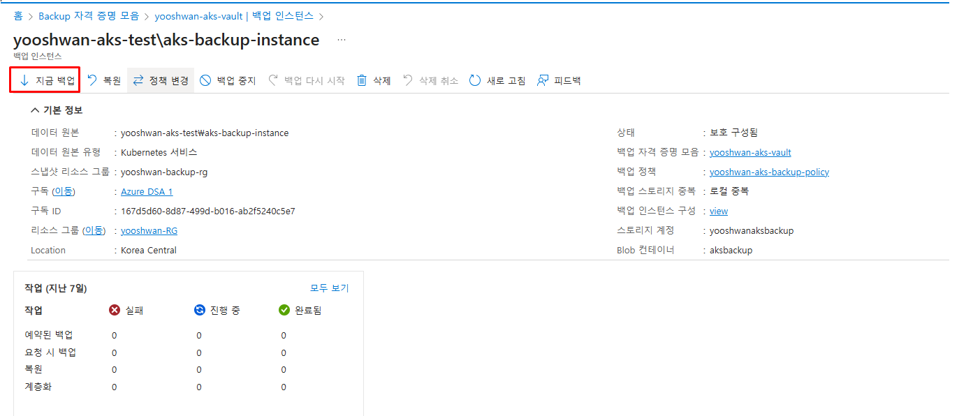
Task: Open the yooshwan-aks-backup-policy link
Action: 769,172
